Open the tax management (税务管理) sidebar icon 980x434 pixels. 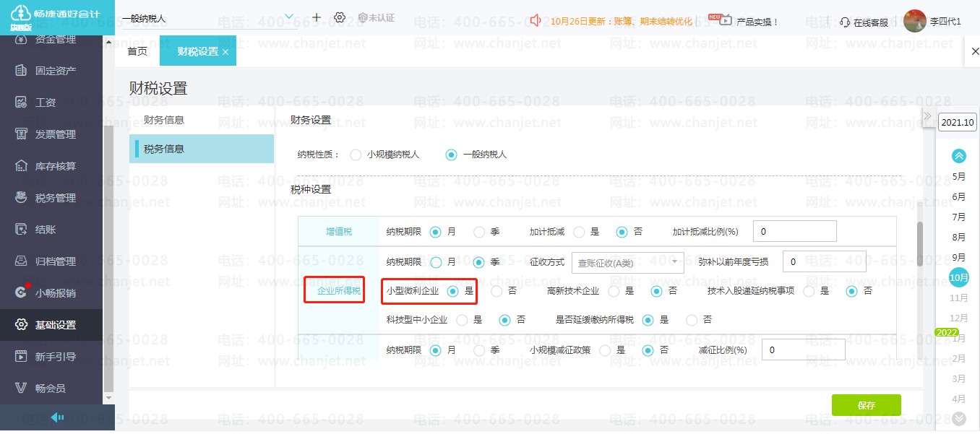pos(21,198)
